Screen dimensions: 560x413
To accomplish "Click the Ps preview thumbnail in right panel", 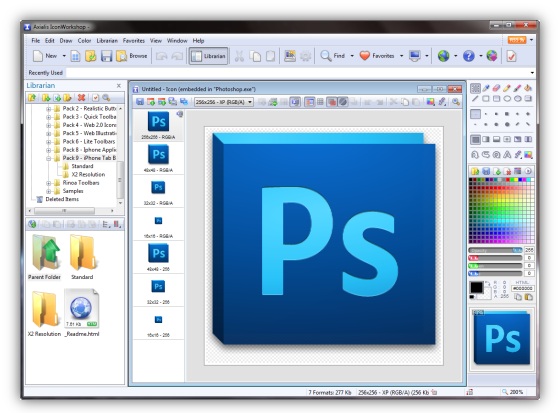I will click(x=502, y=338).
